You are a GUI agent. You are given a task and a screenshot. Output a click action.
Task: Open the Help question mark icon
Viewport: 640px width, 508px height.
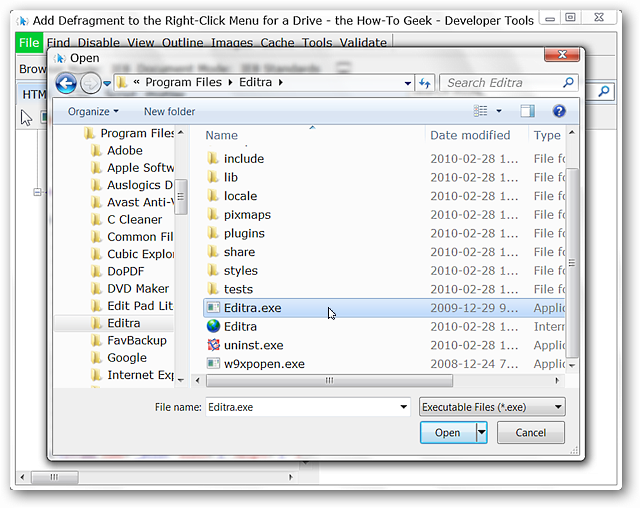(x=559, y=111)
